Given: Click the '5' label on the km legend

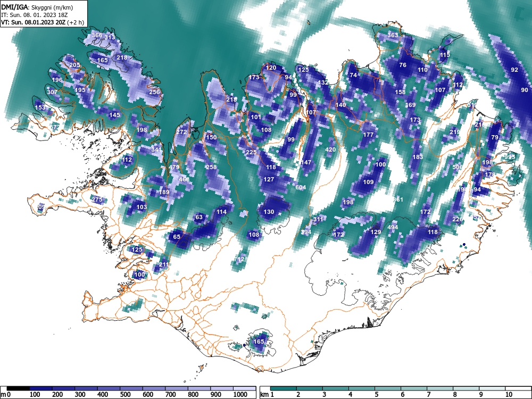Looking at the screenshot, I should pos(376,395).
